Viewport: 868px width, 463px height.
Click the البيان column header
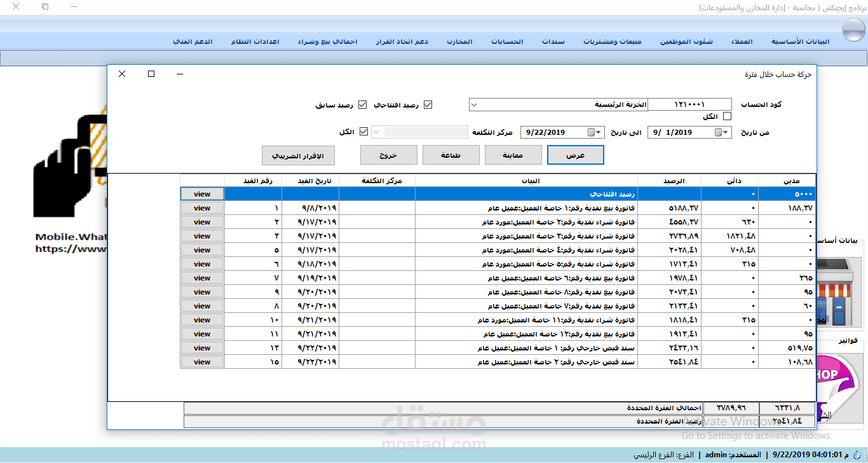click(526, 180)
